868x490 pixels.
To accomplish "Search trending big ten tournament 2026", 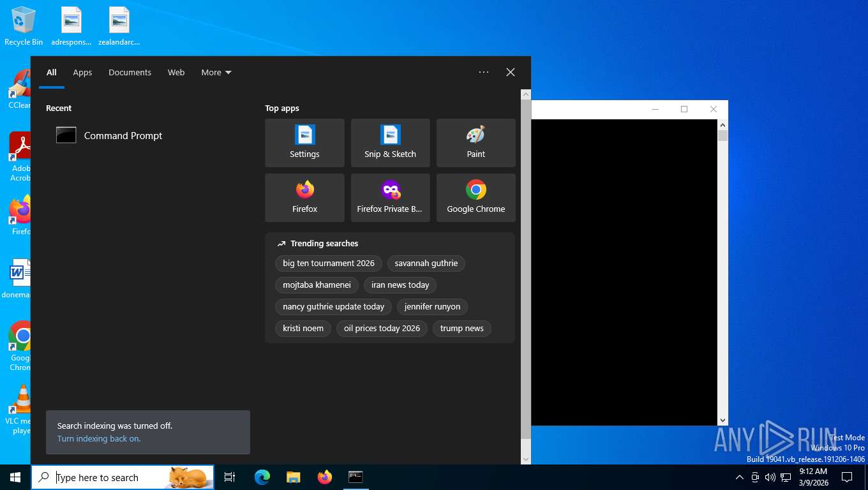I will point(329,264).
